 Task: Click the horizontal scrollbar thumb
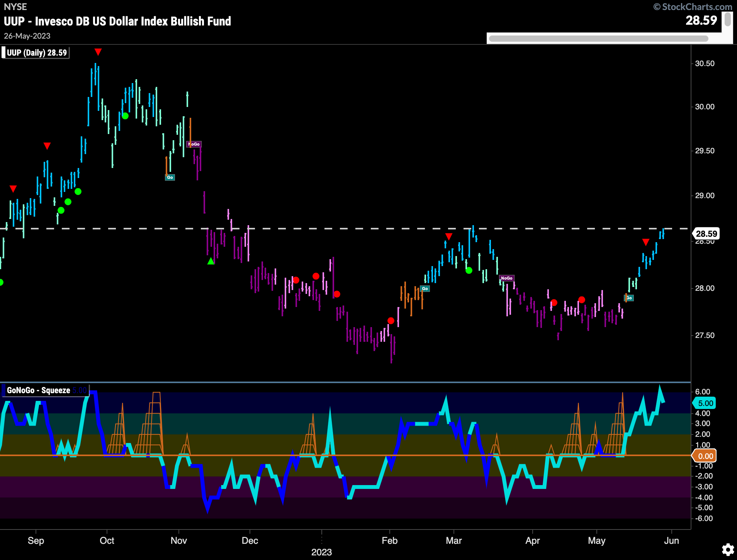click(x=598, y=39)
